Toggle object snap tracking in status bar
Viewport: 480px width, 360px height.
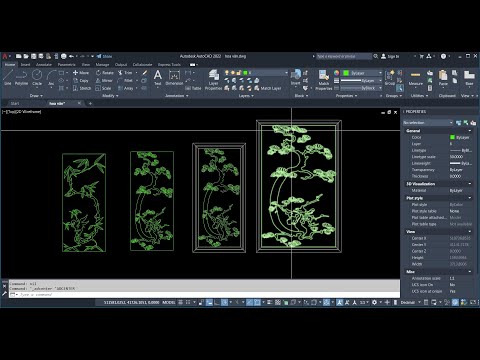tap(249, 302)
